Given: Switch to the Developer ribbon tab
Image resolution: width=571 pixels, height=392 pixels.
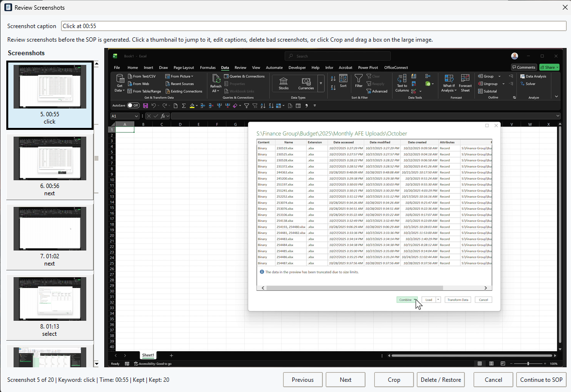Looking at the screenshot, I should pyautogui.click(x=297, y=68).
